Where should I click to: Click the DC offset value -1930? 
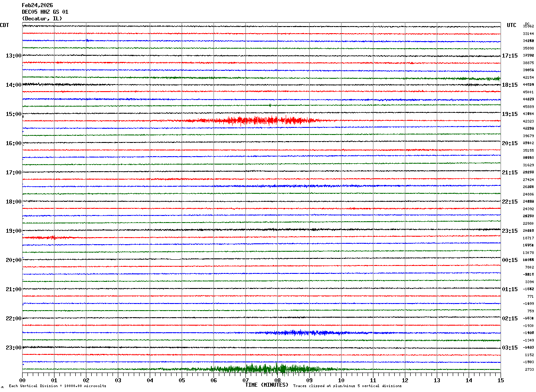click(x=528, y=326)
